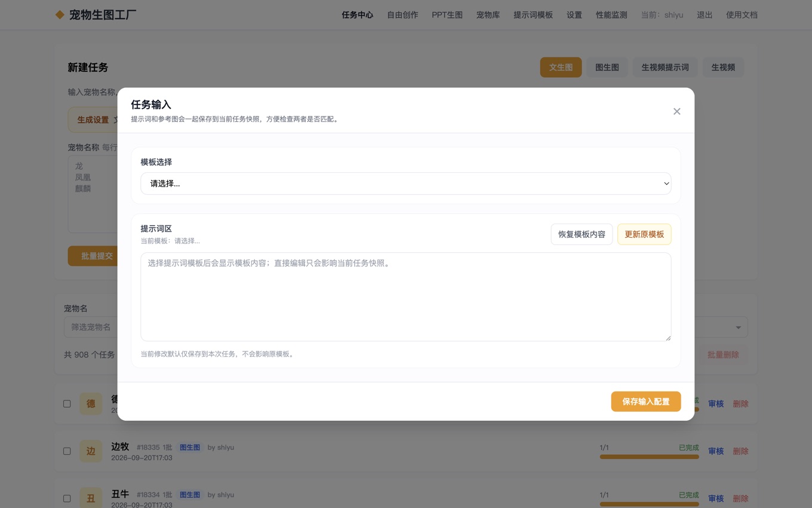Viewport: 812px width, 508px height.
Task: Focus the 提示词区 prompt textarea
Action: (x=406, y=297)
